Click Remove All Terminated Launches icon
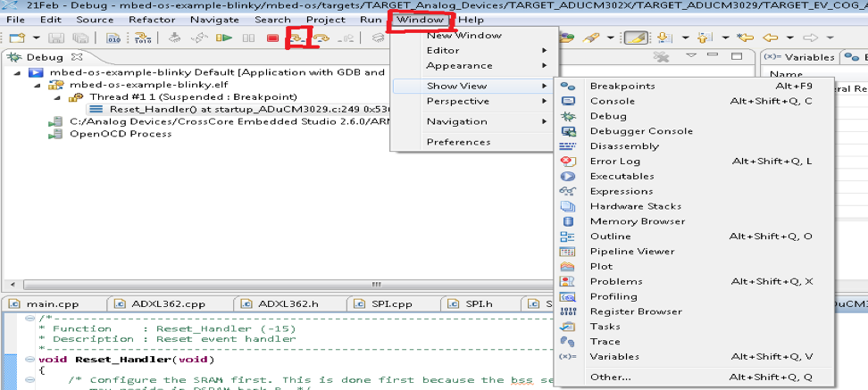 (662, 56)
